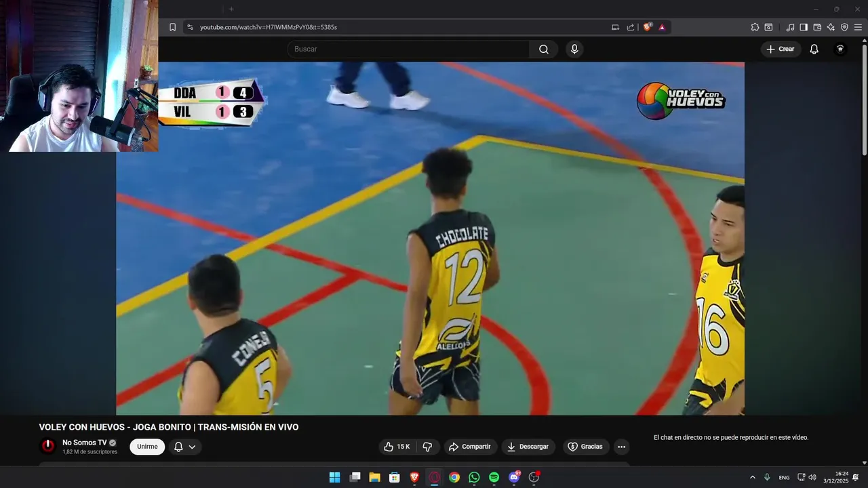The image size is (868, 488).
Task: Click the Unirme join button
Action: click(x=147, y=447)
